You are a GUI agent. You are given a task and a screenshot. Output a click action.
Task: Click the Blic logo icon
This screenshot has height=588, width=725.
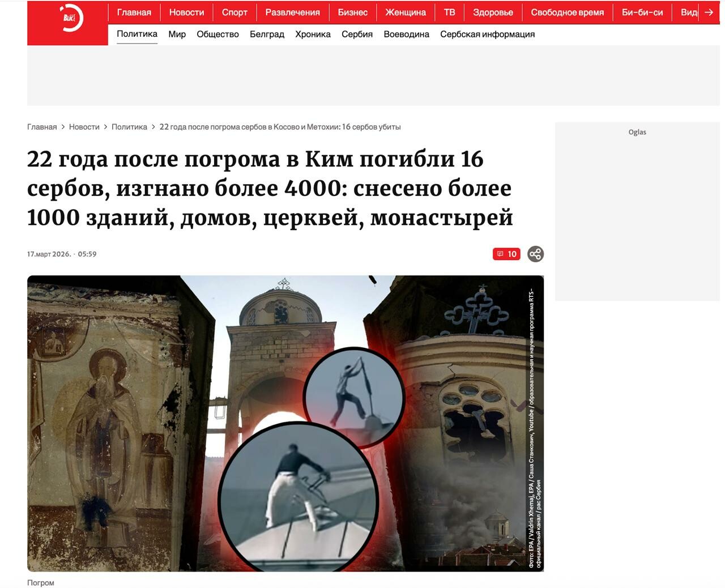[x=71, y=18]
